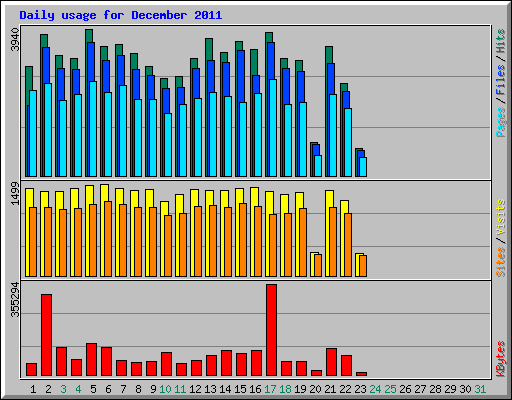
Task: Click the orange Sites bar for day 22
Action: (x=348, y=245)
